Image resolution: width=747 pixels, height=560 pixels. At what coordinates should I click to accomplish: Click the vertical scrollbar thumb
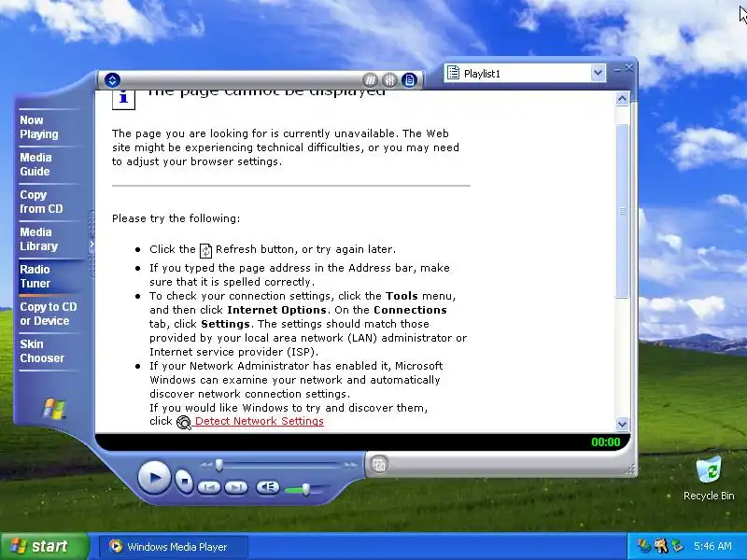click(622, 211)
